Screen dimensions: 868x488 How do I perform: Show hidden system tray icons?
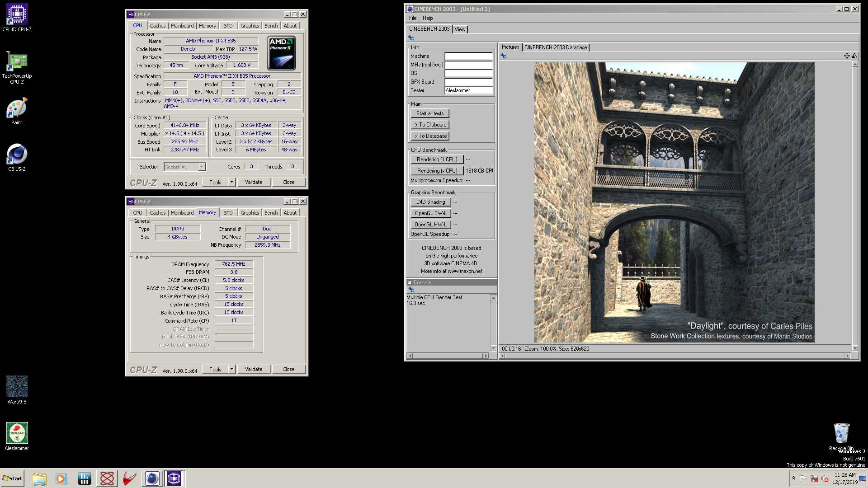[x=793, y=478]
